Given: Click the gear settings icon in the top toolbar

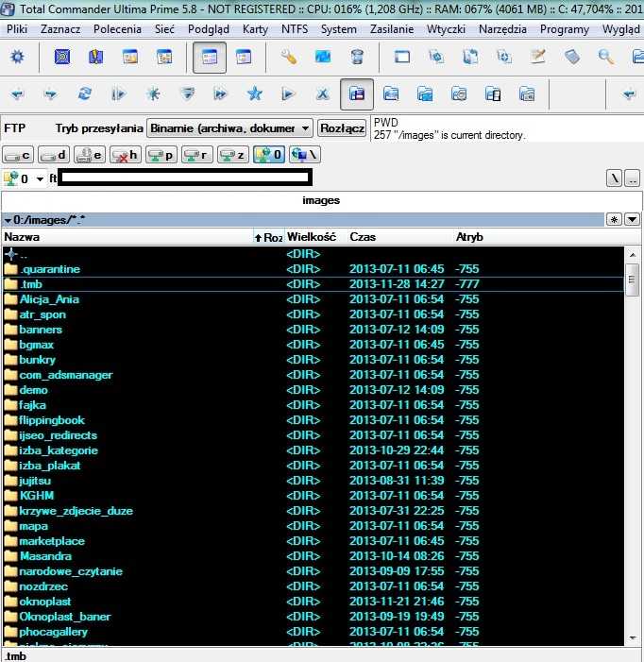Looking at the screenshot, I should coord(17,57).
